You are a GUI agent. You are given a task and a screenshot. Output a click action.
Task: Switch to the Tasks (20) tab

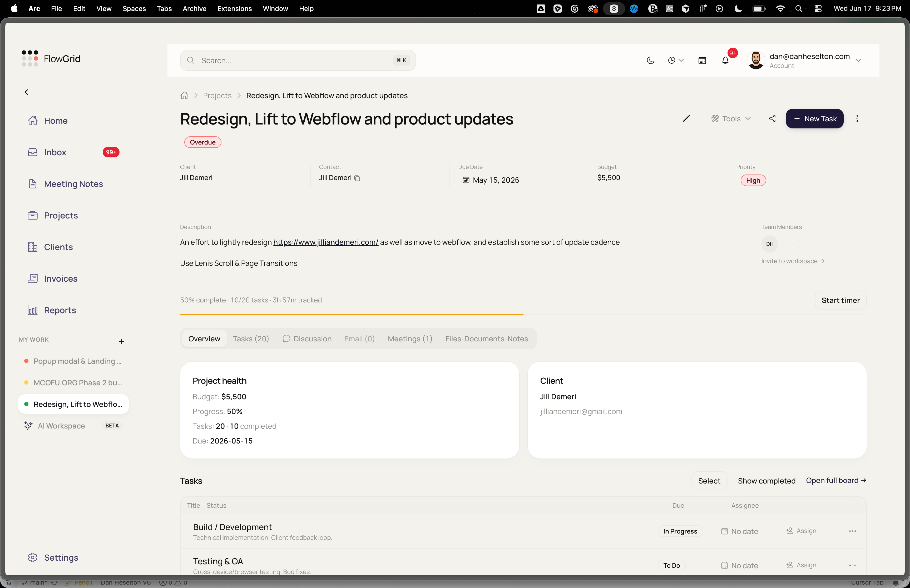(251, 339)
